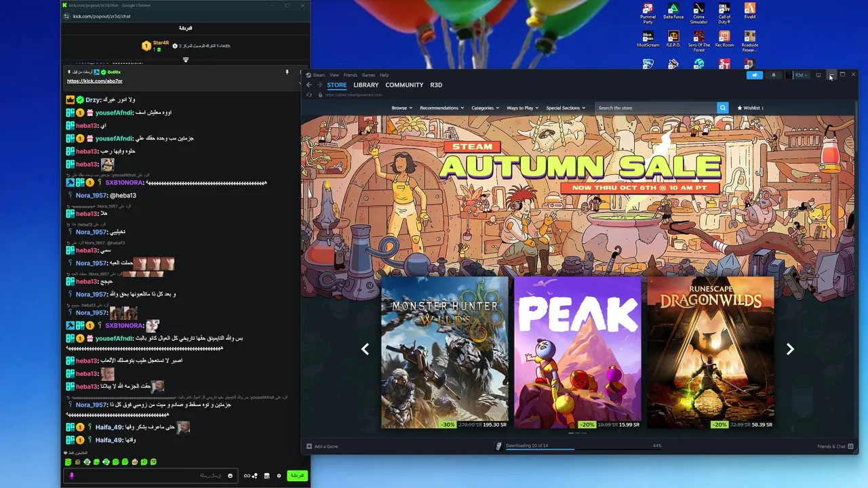Screen dimensions: 868x488
Task: Switch to the LIBRARY tab
Action: 366,85
